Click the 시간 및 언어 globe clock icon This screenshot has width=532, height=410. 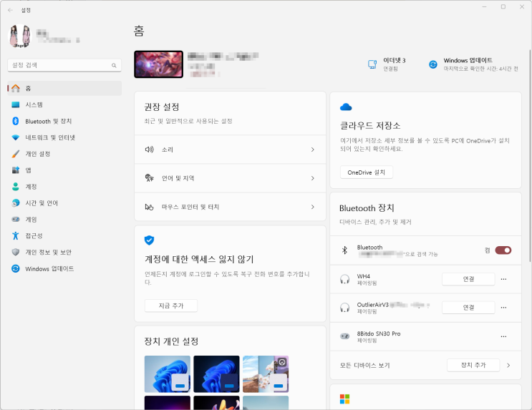tap(16, 203)
